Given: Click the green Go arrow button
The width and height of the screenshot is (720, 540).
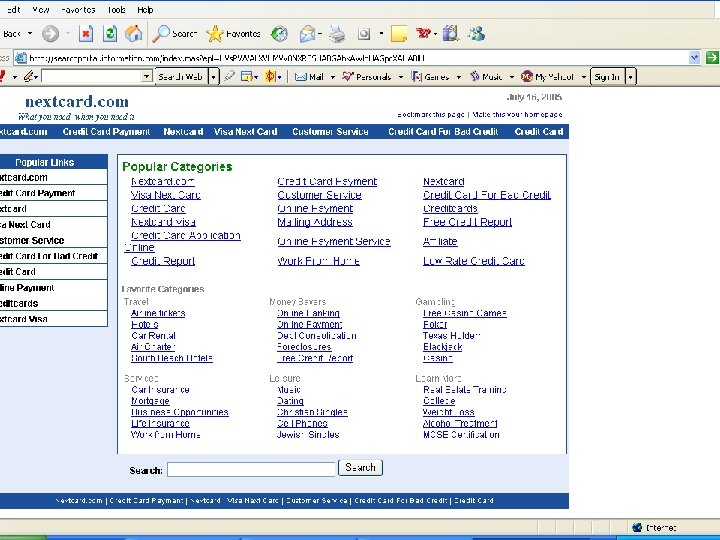Looking at the screenshot, I should 712,58.
